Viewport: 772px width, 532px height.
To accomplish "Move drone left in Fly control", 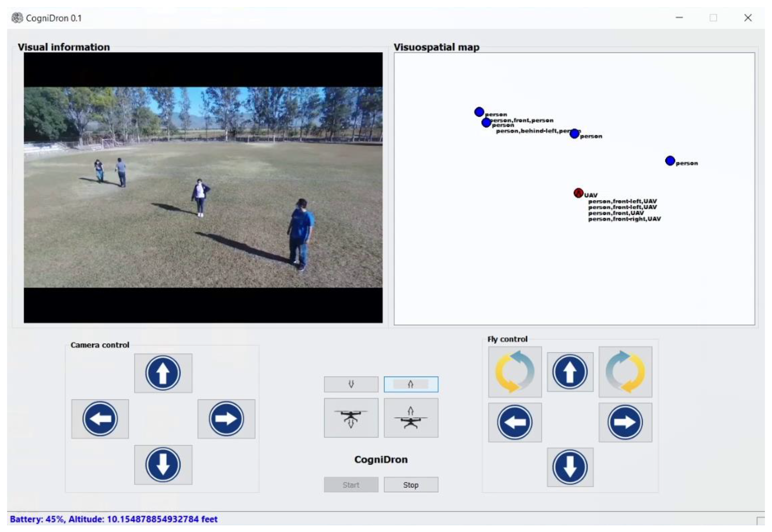I will point(514,422).
